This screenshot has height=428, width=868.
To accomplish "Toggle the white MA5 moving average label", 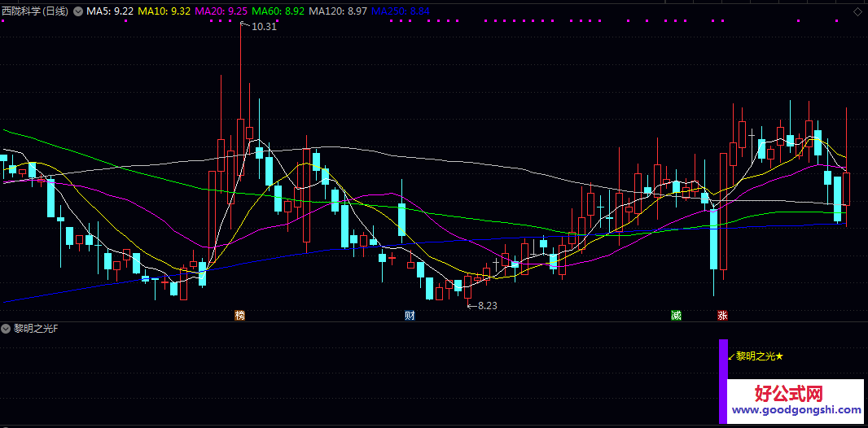I will (110, 11).
